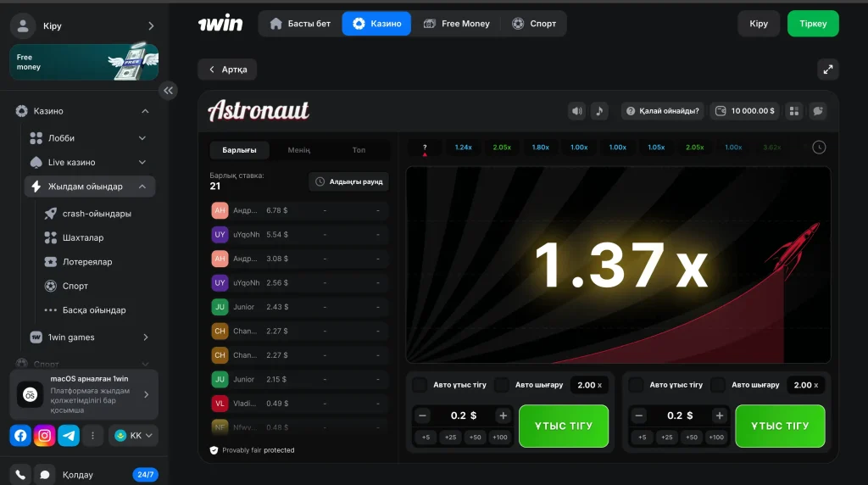Open the KK language dropdown
The image size is (868, 485).
136,436
